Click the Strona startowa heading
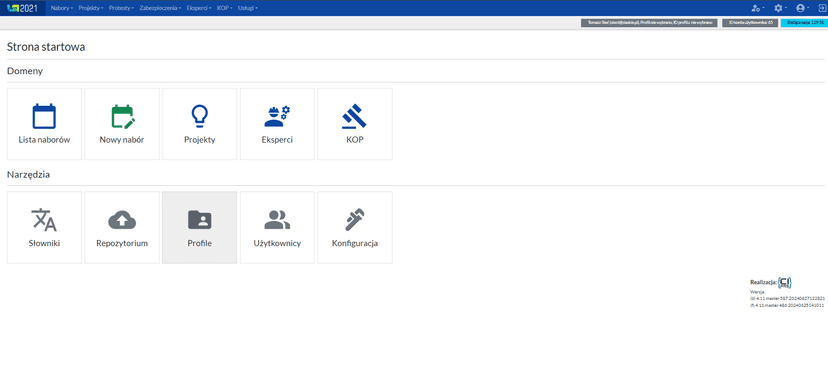The image size is (828, 387). (x=46, y=47)
